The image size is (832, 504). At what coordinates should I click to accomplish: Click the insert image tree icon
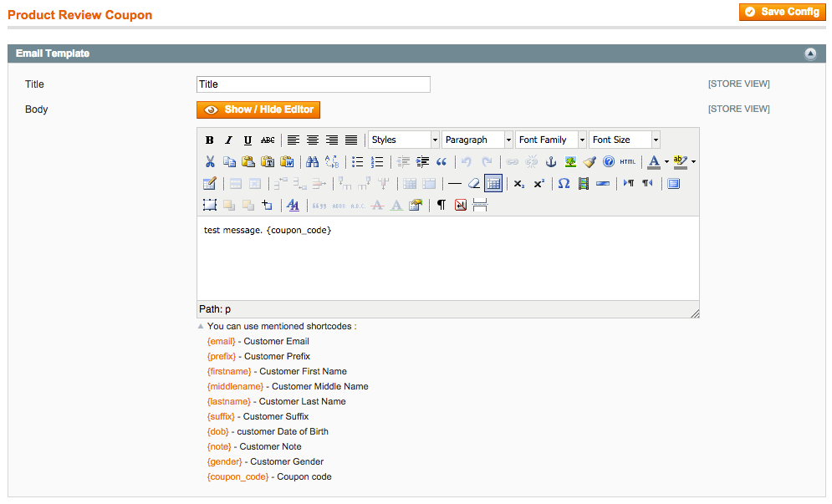coord(570,162)
